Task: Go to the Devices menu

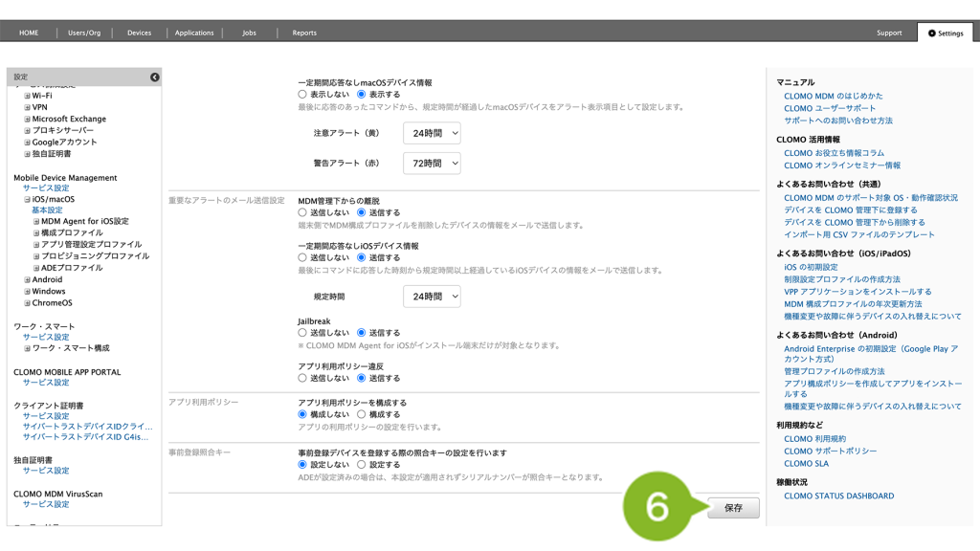Action: pos(139,33)
